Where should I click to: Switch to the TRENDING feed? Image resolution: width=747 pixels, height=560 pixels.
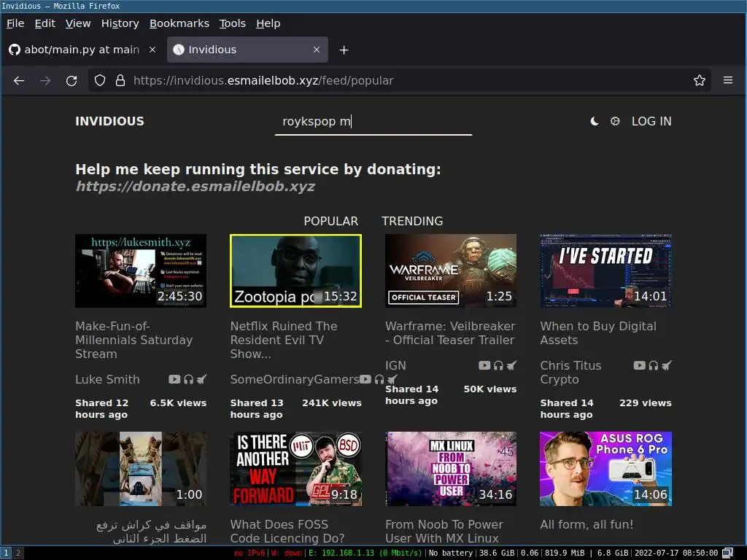click(x=412, y=221)
